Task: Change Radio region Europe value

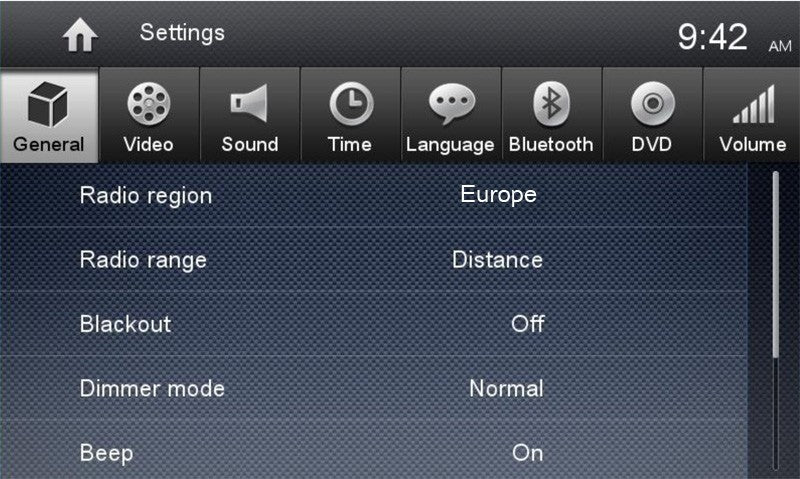Action: pos(498,195)
